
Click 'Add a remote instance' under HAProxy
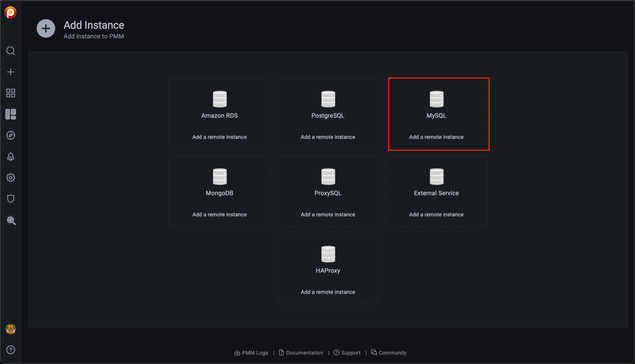point(328,292)
